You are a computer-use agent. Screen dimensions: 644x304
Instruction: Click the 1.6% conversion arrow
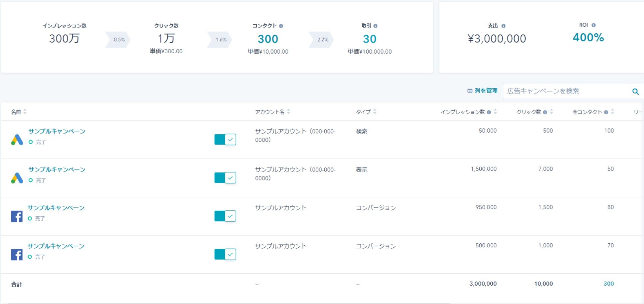(220, 40)
